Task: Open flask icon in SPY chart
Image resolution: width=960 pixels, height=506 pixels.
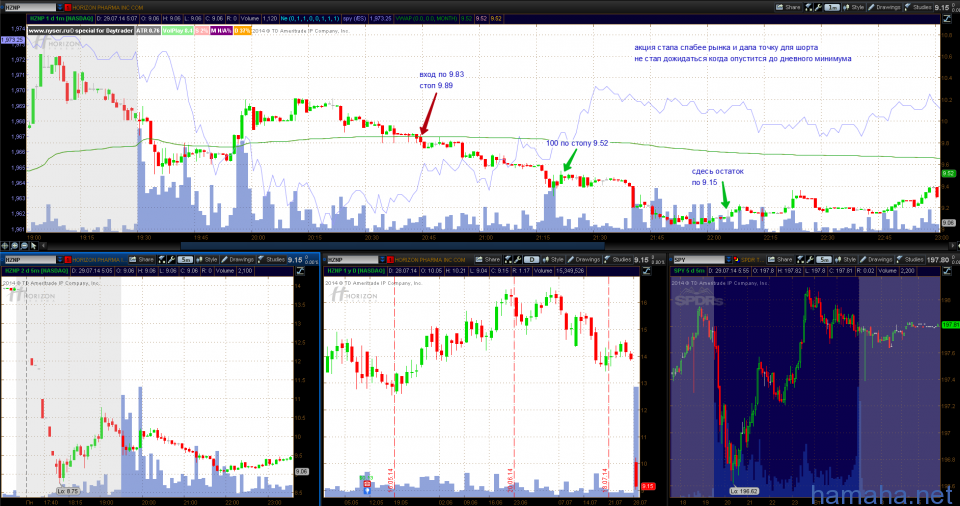Action: pyautogui.click(x=801, y=260)
